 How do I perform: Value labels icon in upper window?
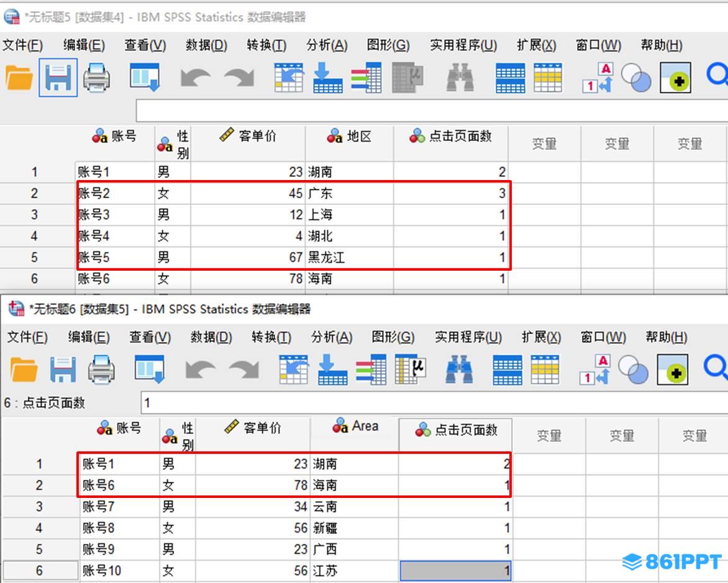point(598,78)
